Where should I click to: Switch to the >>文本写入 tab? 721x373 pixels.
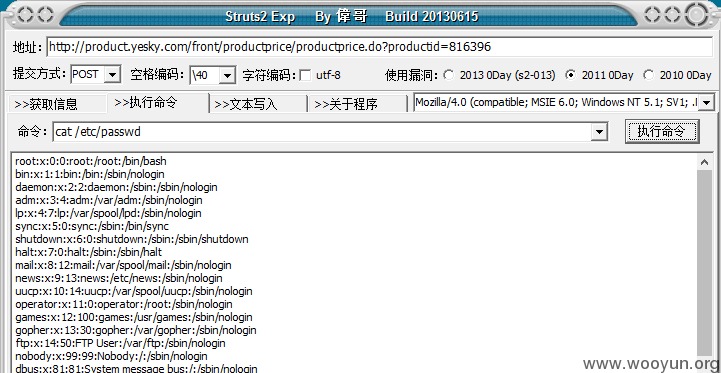point(258,104)
